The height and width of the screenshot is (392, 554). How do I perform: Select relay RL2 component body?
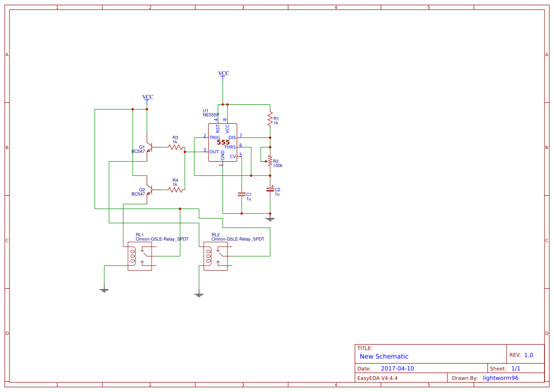click(x=216, y=256)
